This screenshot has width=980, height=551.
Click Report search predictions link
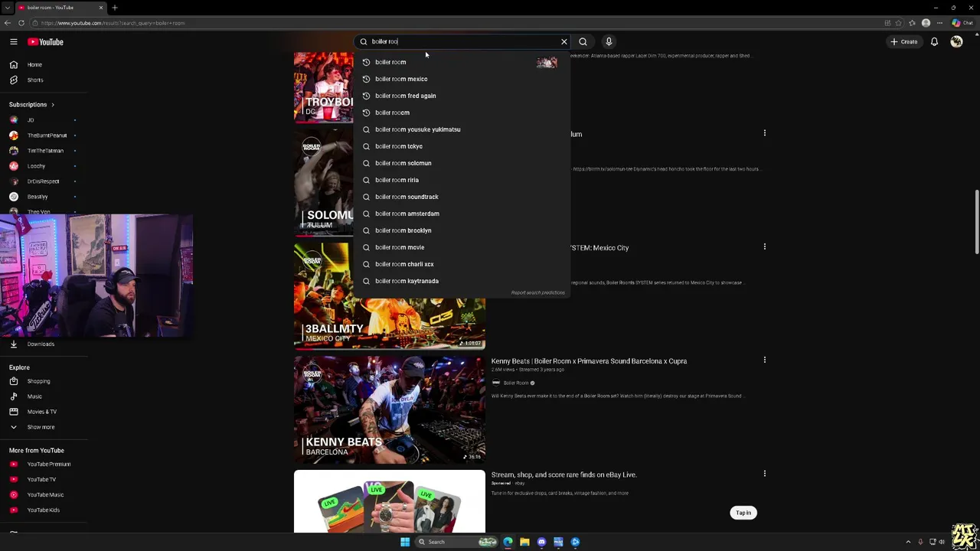[537, 292]
